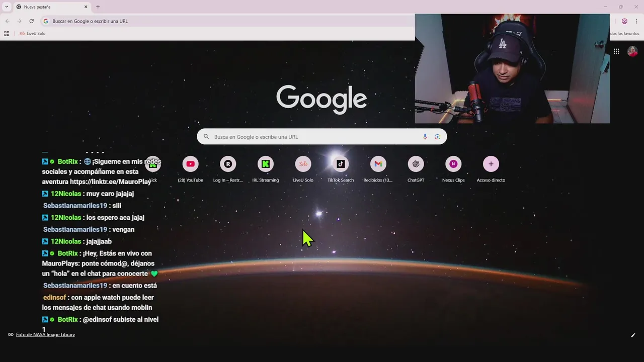644x362 pixels.
Task: Open the Google apps grid
Action: coord(616,51)
